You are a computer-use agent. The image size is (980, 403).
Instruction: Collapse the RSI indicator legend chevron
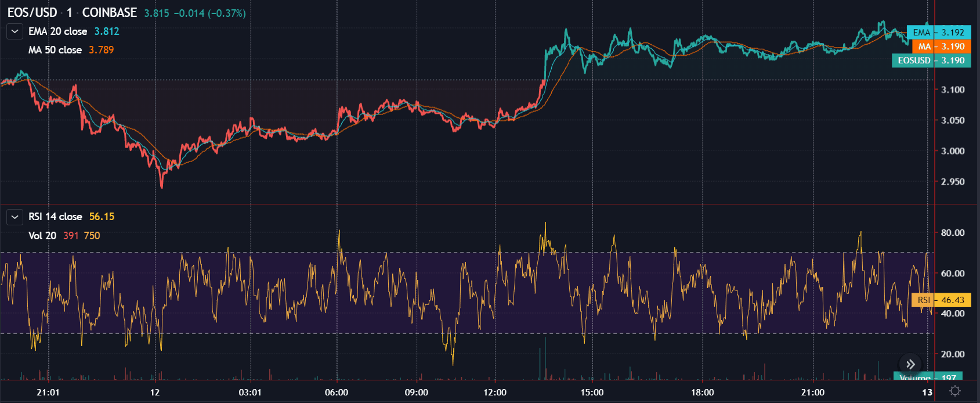coord(15,217)
